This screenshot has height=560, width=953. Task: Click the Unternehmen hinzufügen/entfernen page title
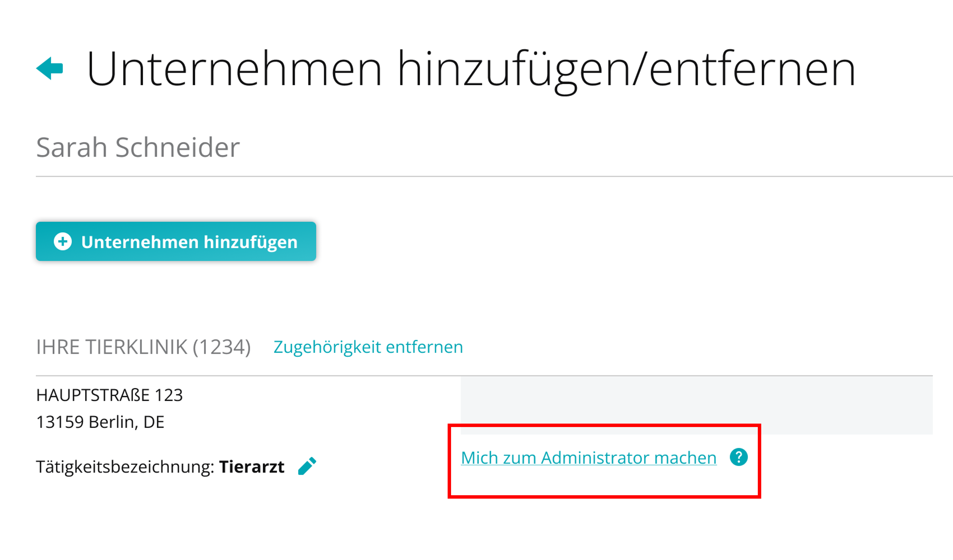[x=471, y=69]
